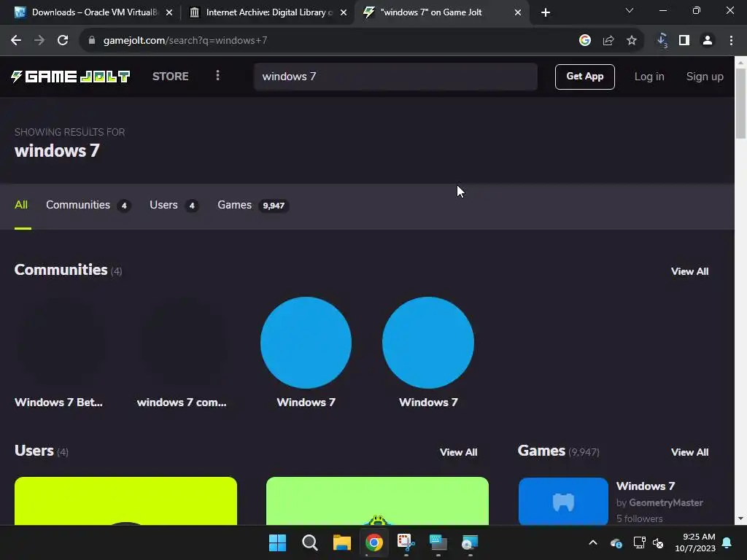Open the windows 7 com... community
747x560 pixels.
point(183,353)
